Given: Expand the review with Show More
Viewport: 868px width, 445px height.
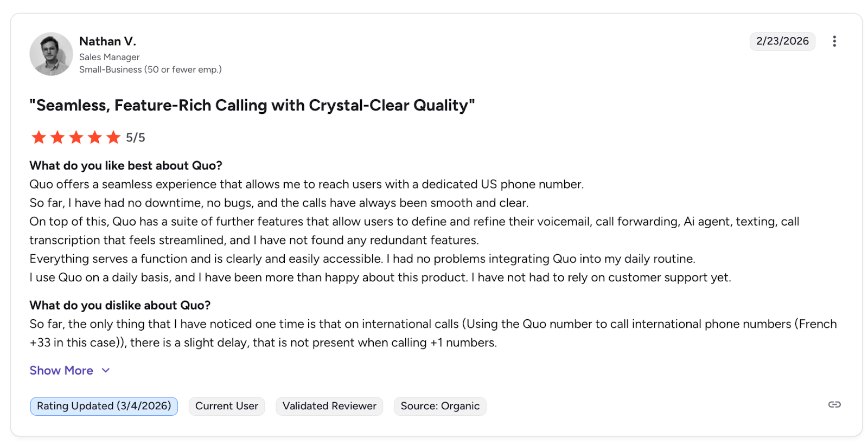Looking at the screenshot, I should tap(61, 370).
